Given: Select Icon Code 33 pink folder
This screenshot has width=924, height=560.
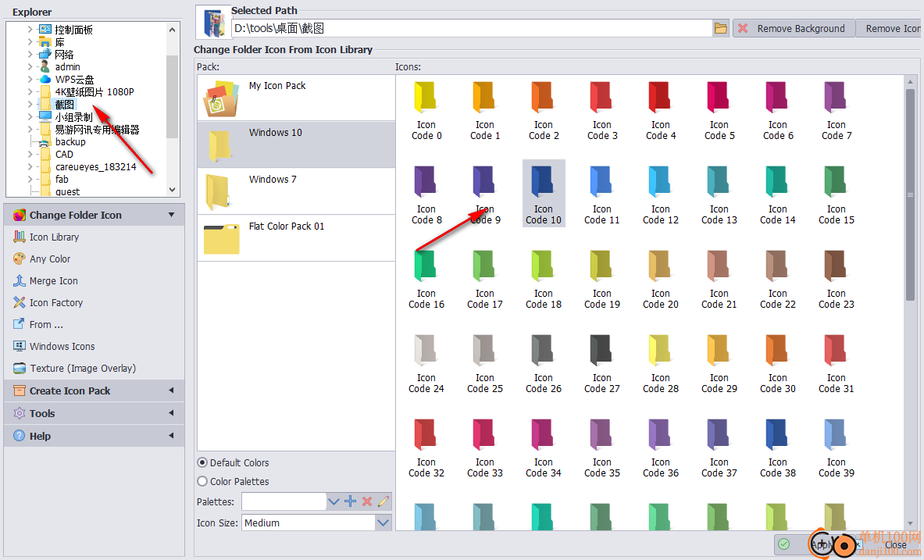Looking at the screenshot, I should pos(484,447).
